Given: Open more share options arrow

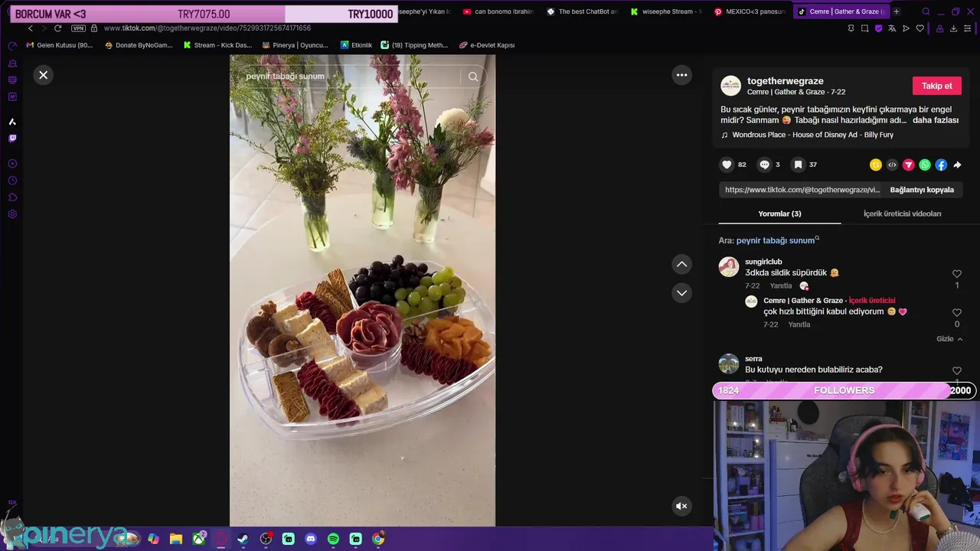Looking at the screenshot, I should [x=957, y=165].
